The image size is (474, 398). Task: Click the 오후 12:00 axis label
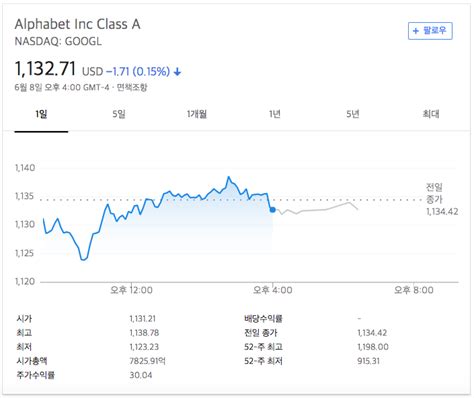[x=132, y=290]
